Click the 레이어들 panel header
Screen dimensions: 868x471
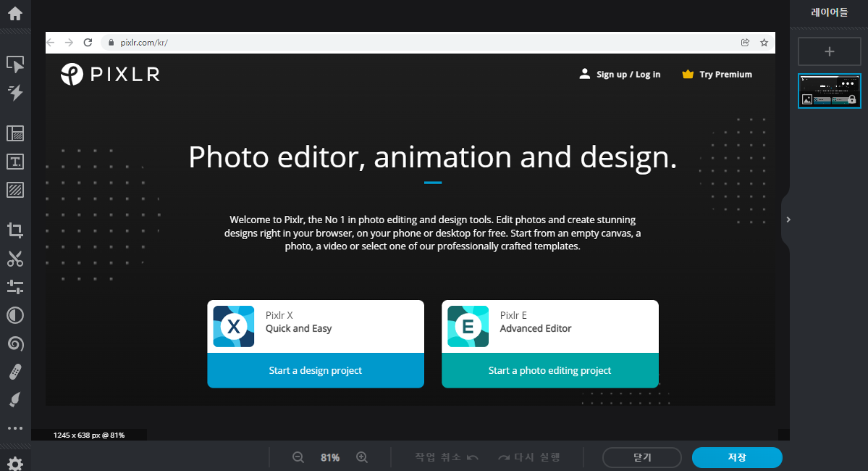pyautogui.click(x=829, y=12)
